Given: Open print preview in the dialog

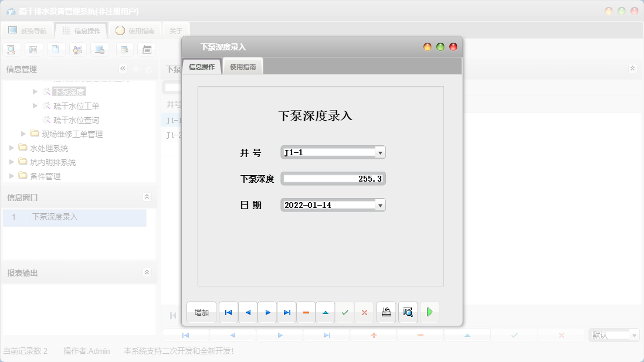Looking at the screenshot, I should coord(407,312).
